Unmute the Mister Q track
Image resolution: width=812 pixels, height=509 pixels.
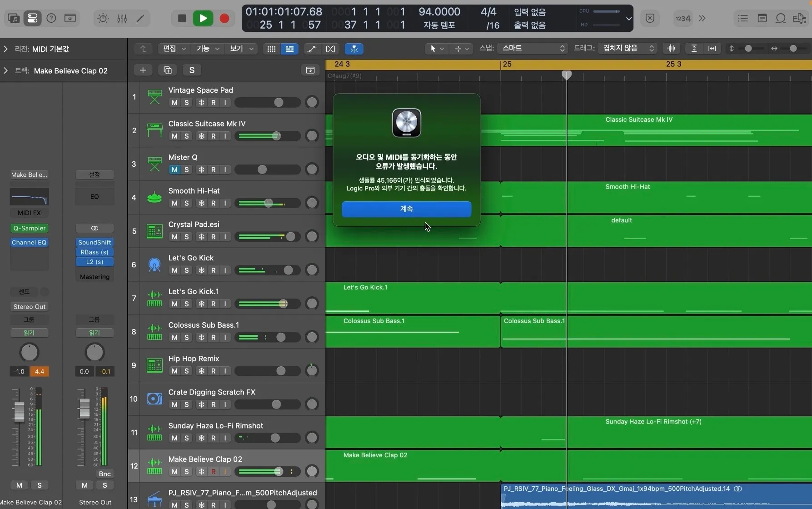point(174,170)
